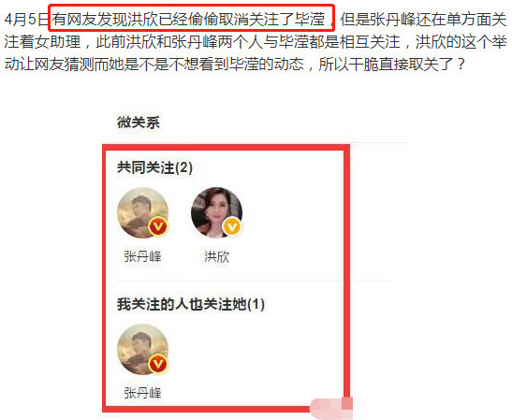The height and width of the screenshot is (420, 512).
Task: Click the phrase 所以干脆直接取关了？
Action: point(392,64)
